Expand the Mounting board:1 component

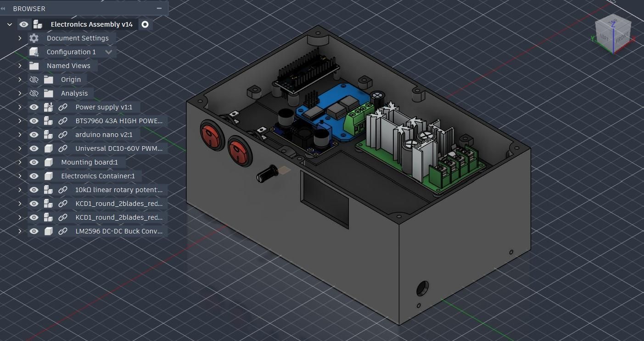[x=20, y=162]
